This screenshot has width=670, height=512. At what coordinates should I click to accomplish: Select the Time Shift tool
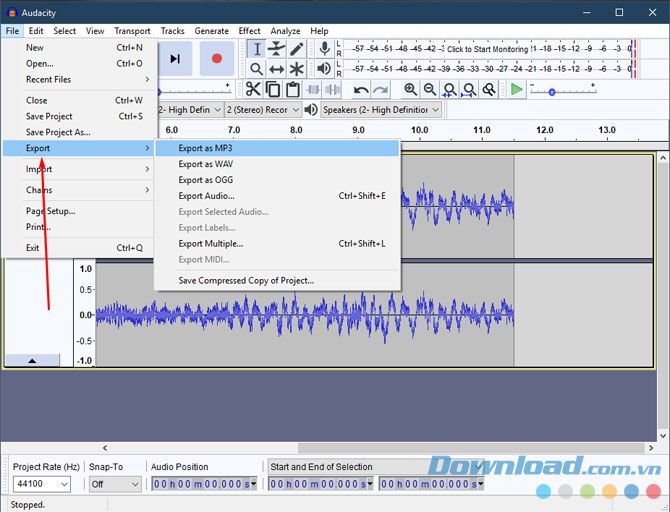(x=276, y=69)
